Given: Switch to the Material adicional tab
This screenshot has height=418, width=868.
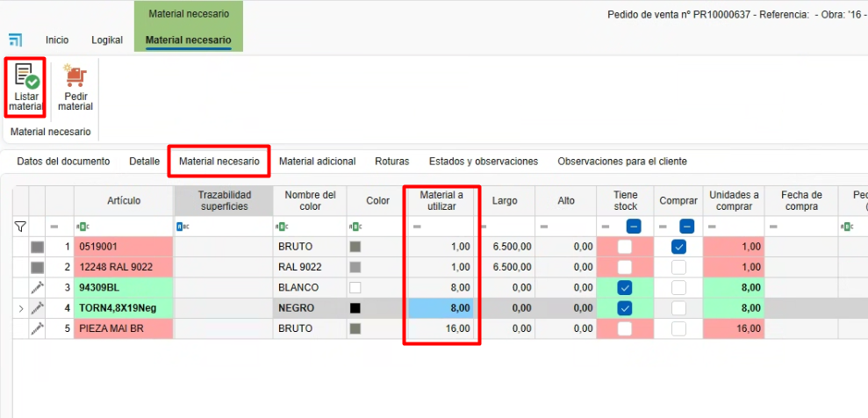Looking at the screenshot, I should 317,162.
